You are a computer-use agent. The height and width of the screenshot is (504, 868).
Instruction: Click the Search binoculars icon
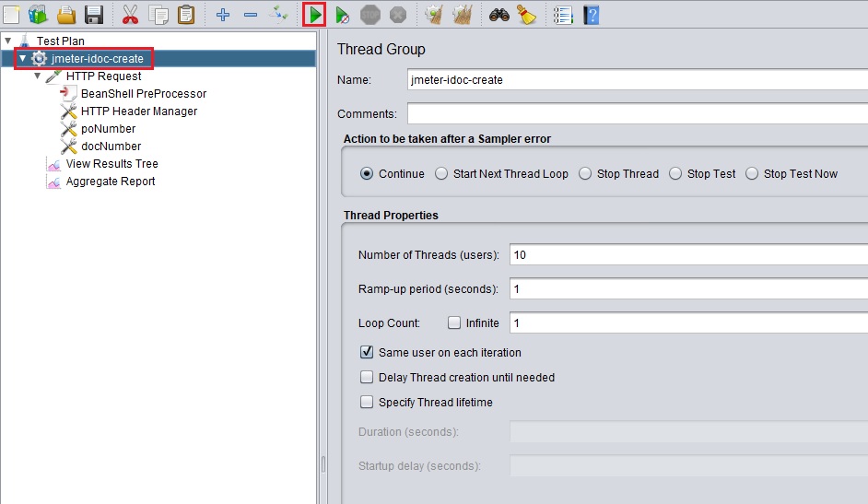pos(499,15)
